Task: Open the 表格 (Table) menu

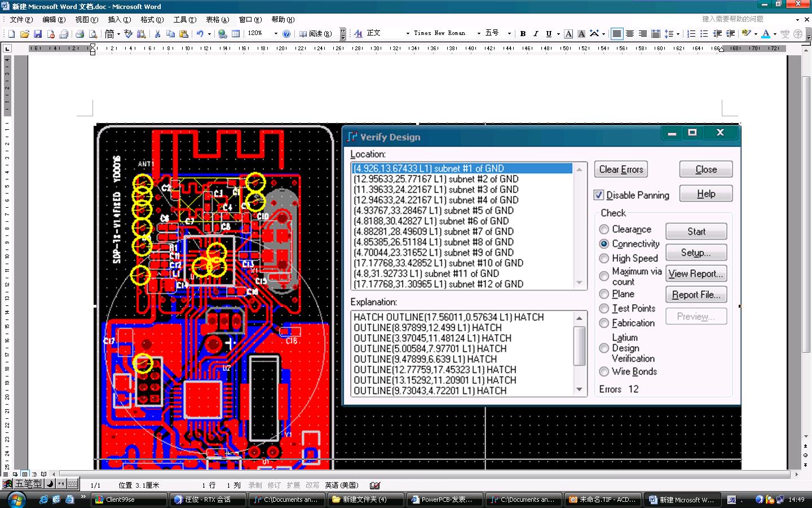Action: tap(217, 20)
